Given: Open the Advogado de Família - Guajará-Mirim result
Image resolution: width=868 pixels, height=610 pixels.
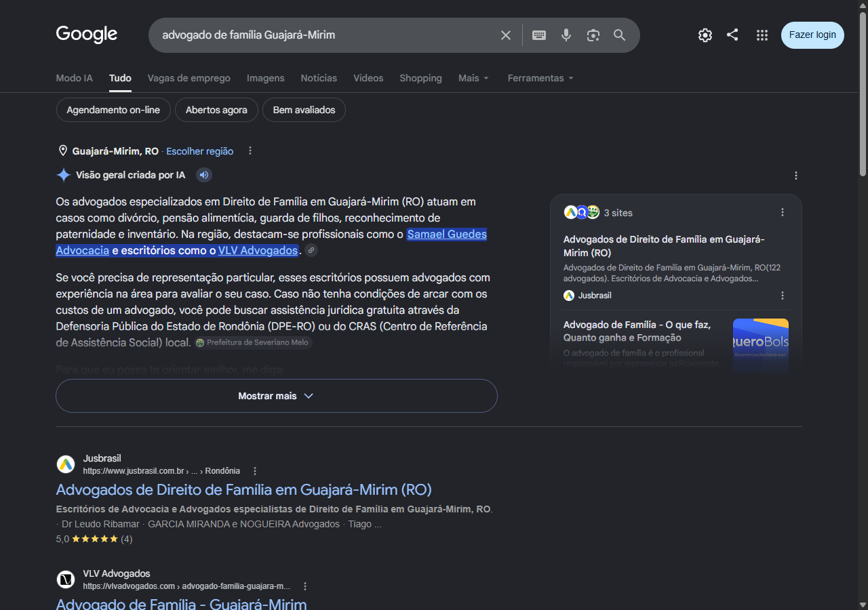Looking at the screenshot, I should (x=181, y=603).
